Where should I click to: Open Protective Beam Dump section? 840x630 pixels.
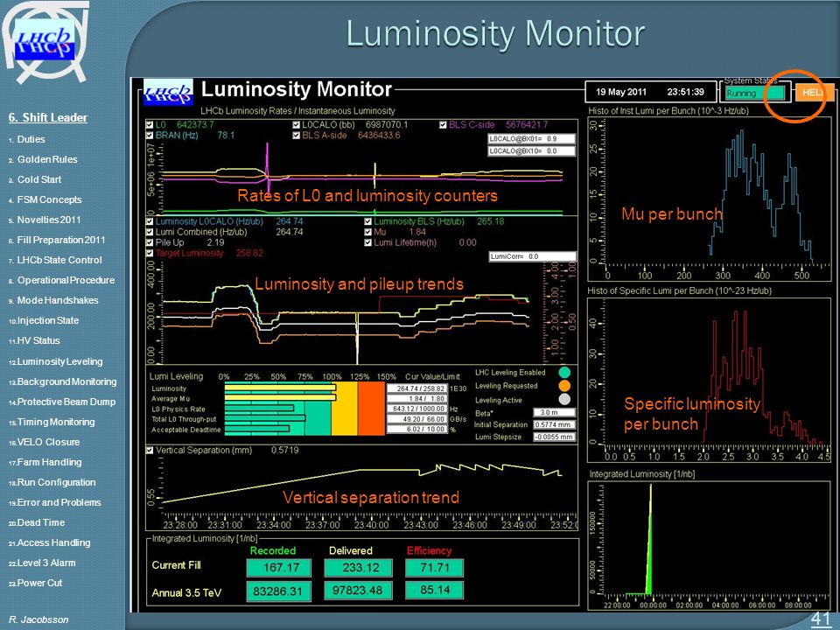tap(66, 402)
